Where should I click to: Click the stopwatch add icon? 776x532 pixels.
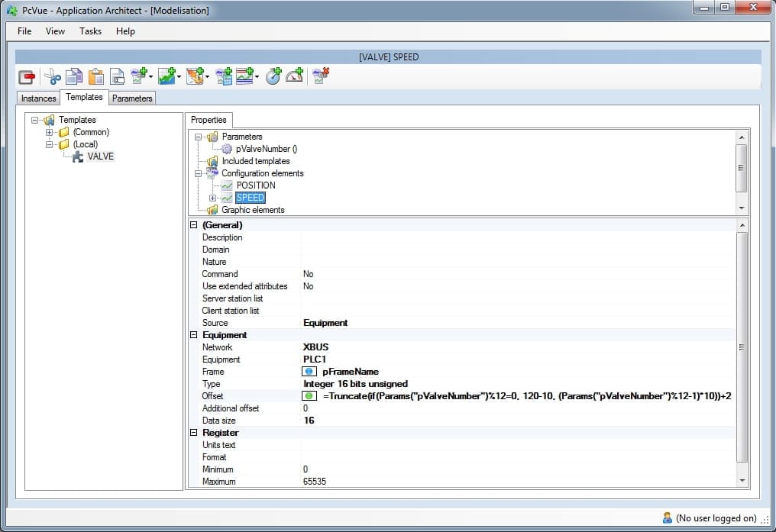(x=273, y=76)
